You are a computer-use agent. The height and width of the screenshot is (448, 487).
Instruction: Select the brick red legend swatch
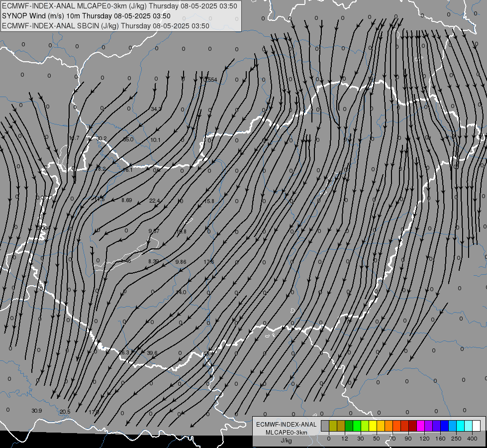coord(405,426)
